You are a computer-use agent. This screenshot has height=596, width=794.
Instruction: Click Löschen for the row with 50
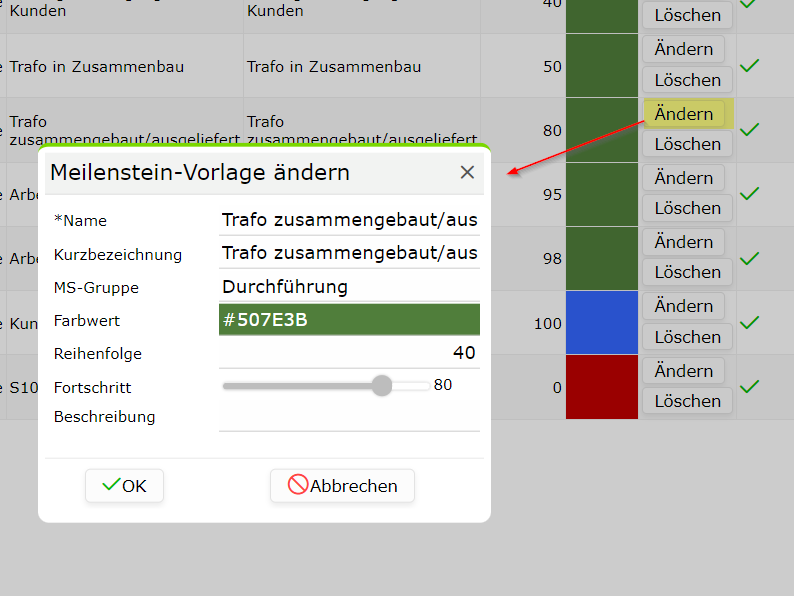pos(687,80)
